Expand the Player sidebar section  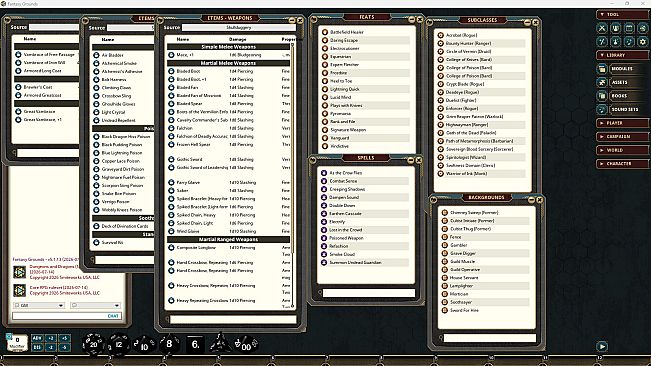point(622,123)
